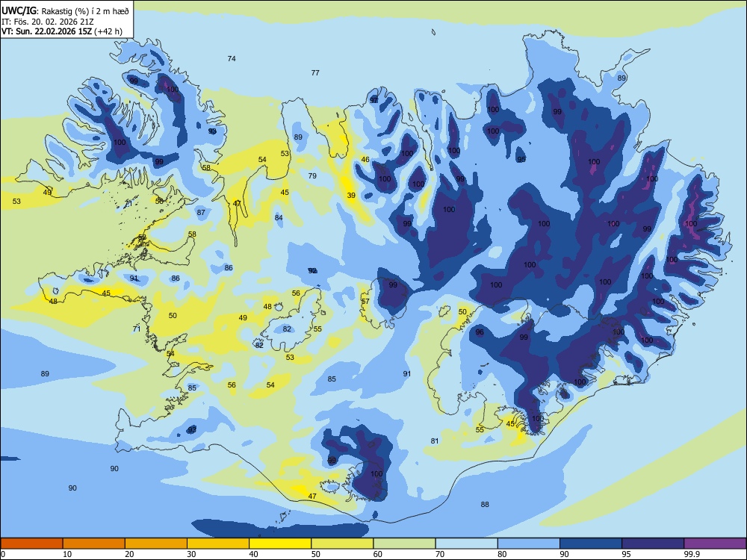The width and height of the screenshot is (747, 560).
Task: Click the humidity value 74 on the map
Action: 232,58
